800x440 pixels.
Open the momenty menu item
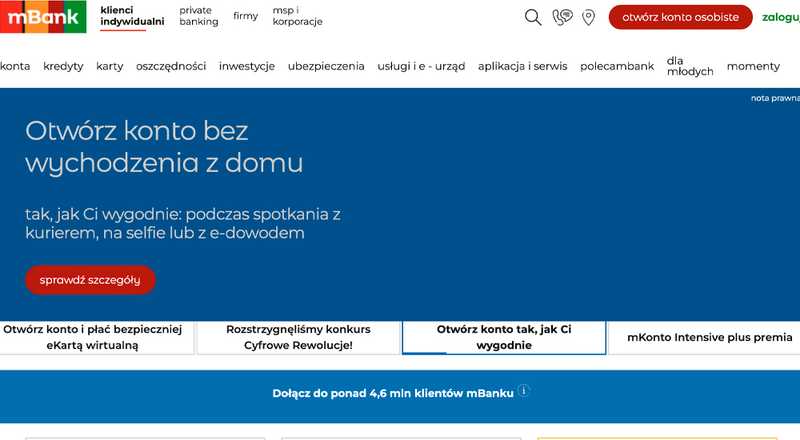pyautogui.click(x=753, y=66)
